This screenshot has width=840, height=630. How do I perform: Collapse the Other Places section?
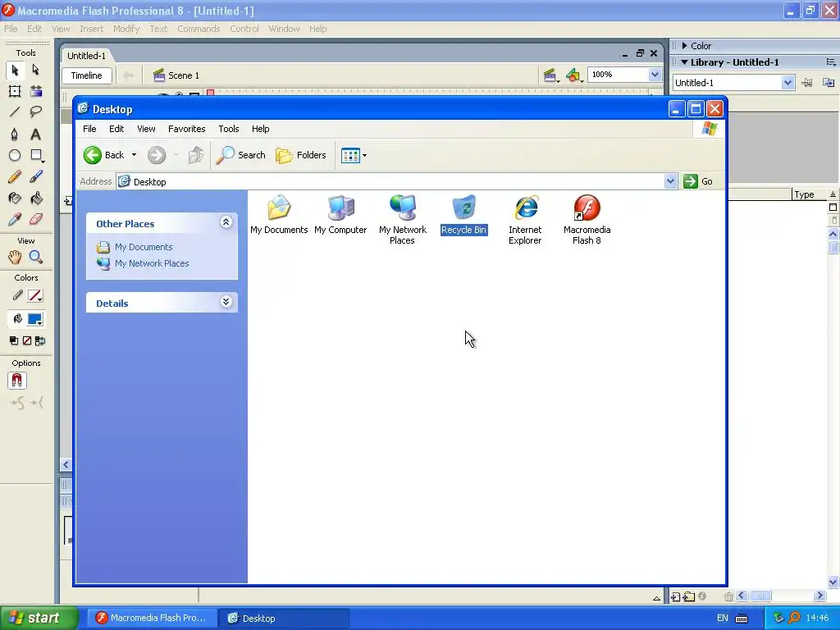pyautogui.click(x=226, y=222)
